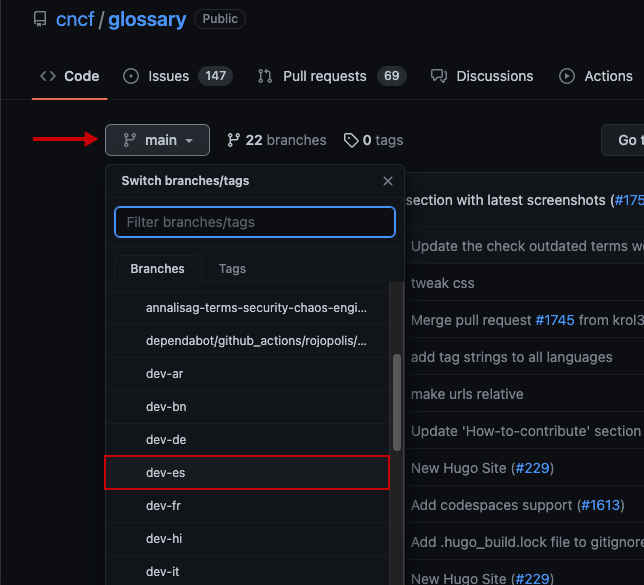Choose the dev-fr branch
644x585 pixels.
click(164, 506)
